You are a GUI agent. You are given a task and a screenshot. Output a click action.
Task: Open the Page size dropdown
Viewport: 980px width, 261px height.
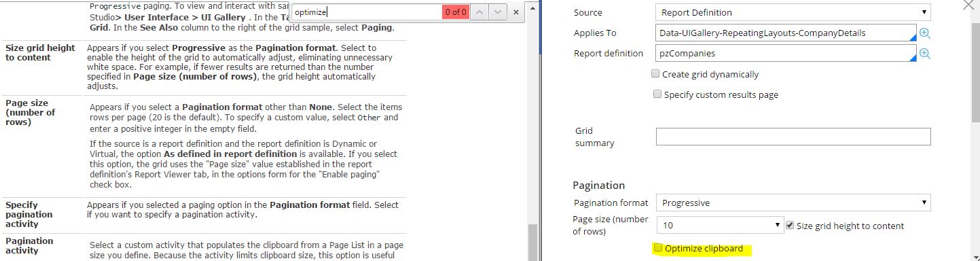click(x=720, y=226)
